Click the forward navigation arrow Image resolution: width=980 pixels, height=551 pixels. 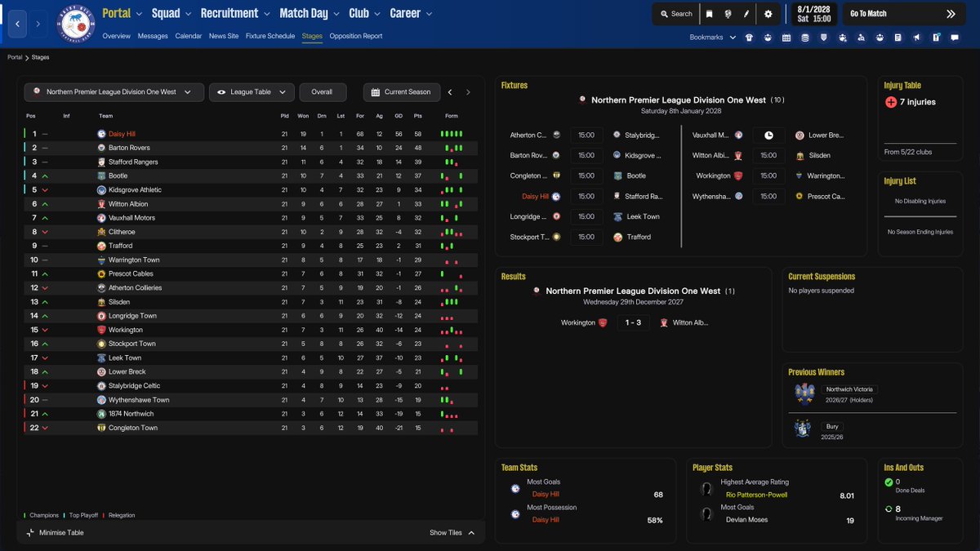coord(38,24)
